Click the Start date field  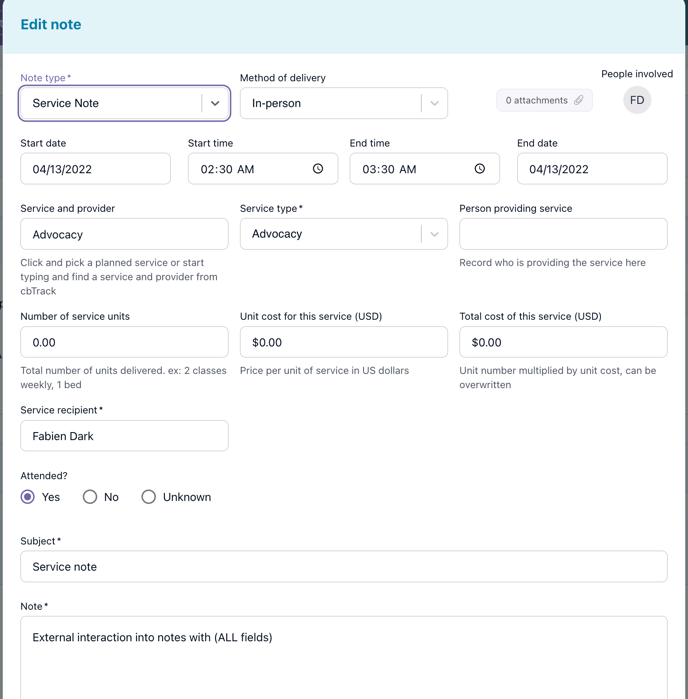coord(95,169)
